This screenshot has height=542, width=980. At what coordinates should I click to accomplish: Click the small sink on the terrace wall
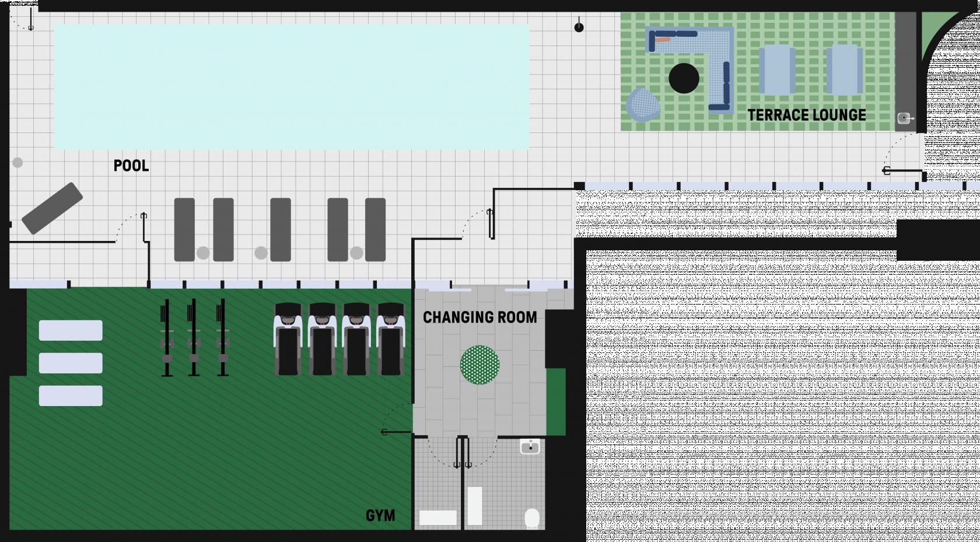pos(904,118)
